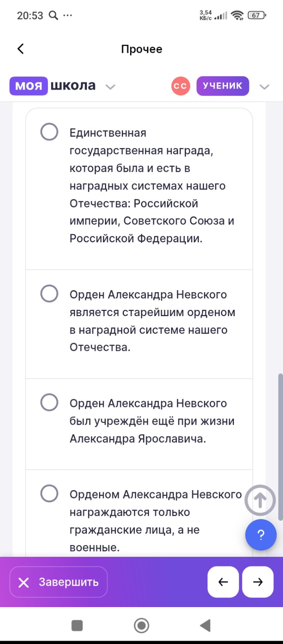
Task: Select the answer about единственная государственная награда
Action: coord(49,131)
